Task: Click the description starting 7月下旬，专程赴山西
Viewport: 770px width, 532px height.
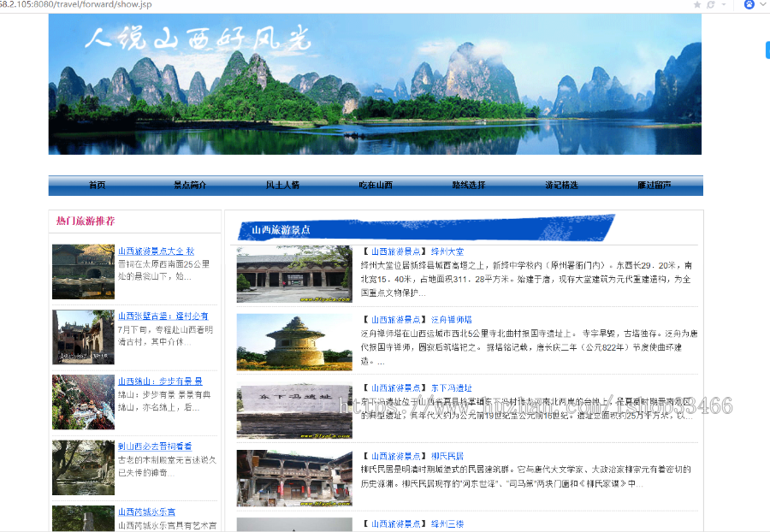Action: [x=165, y=335]
